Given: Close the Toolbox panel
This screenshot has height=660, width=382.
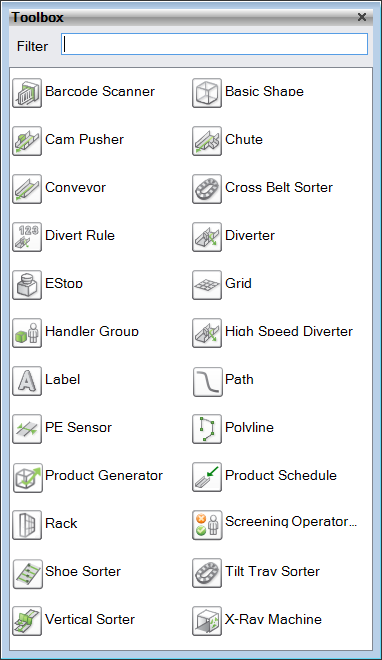Looking at the screenshot, I should tap(362, 17).
